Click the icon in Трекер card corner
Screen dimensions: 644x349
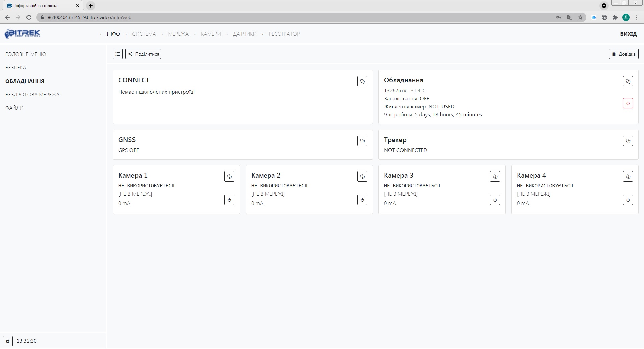coord(628,141)
